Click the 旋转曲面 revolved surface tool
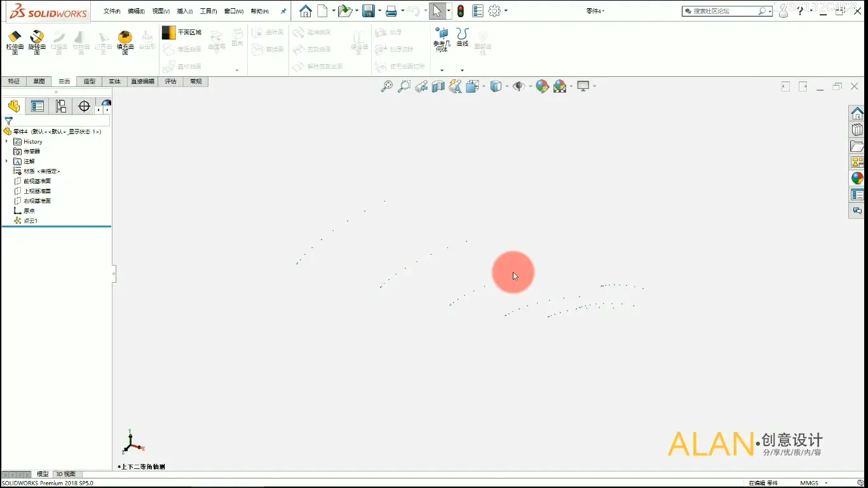 37,42
